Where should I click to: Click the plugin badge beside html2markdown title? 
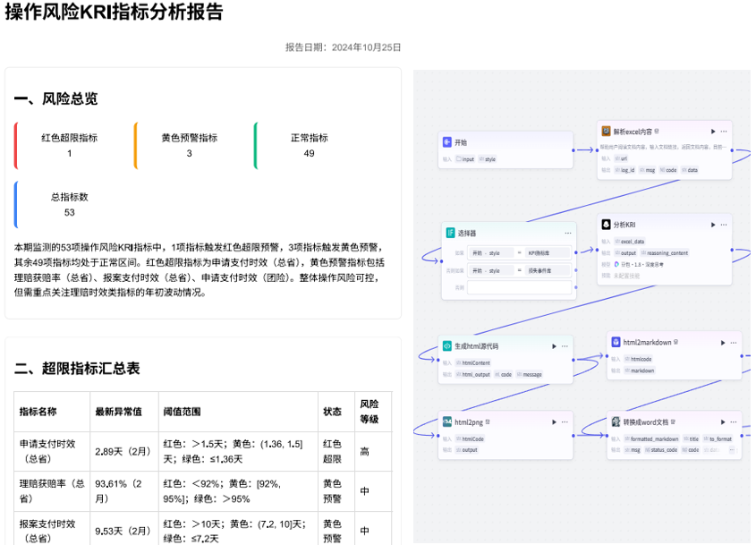[x=676, y=342]
